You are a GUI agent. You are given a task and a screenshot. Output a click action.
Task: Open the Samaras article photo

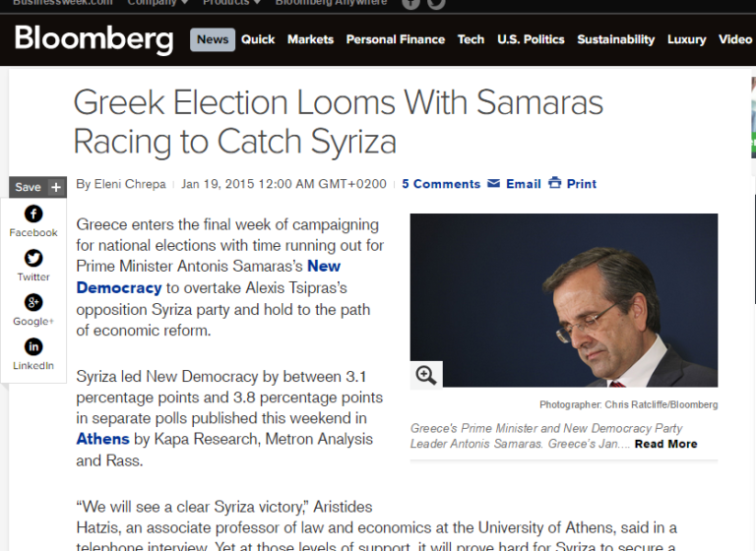(x=563, y=300)
